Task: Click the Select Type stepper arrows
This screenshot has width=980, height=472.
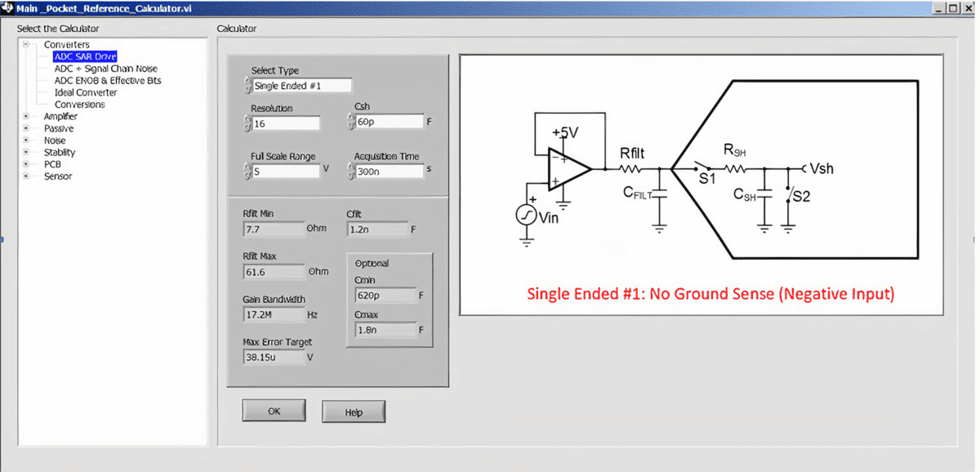Action: [x=247, y=85]
